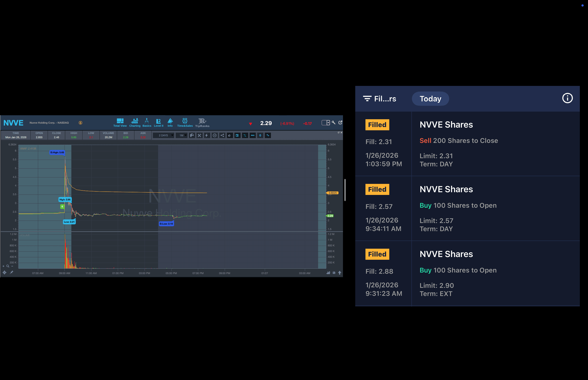588x380 pixels.
Task: Click the color palette chart style icon
Action: (x=192, y=135)
